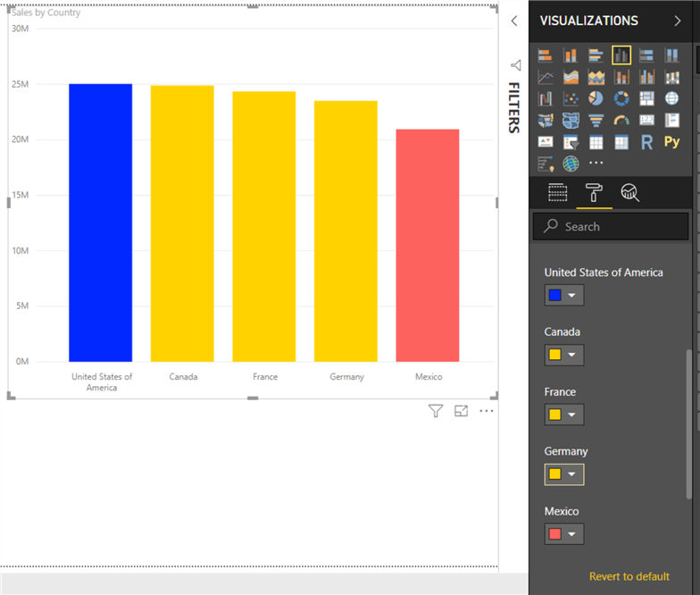Select the 100% Stacked bar chart visual
The height and width of the screenshot is (595, 700).
point(646,55)
